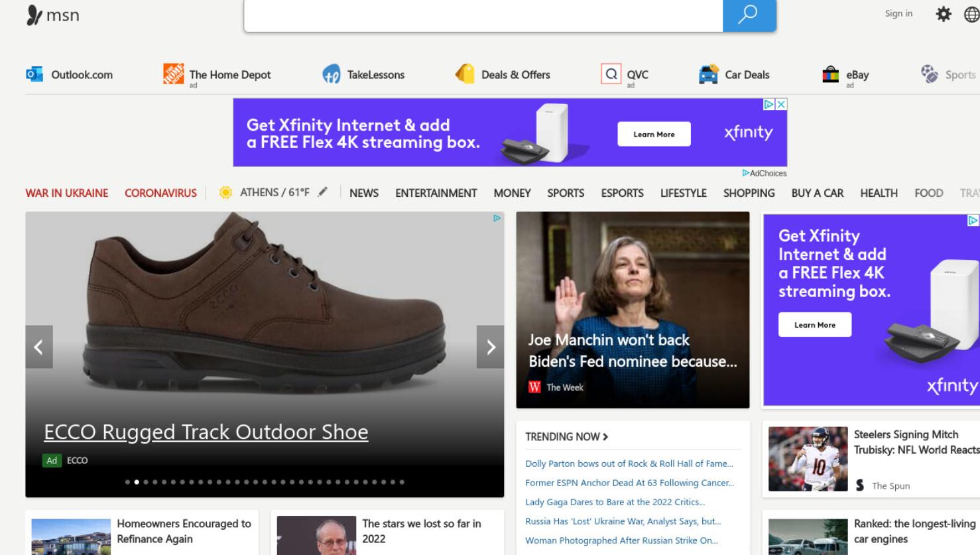
Task: Click the MSN butterfly logo
Action: pos(34,15)
